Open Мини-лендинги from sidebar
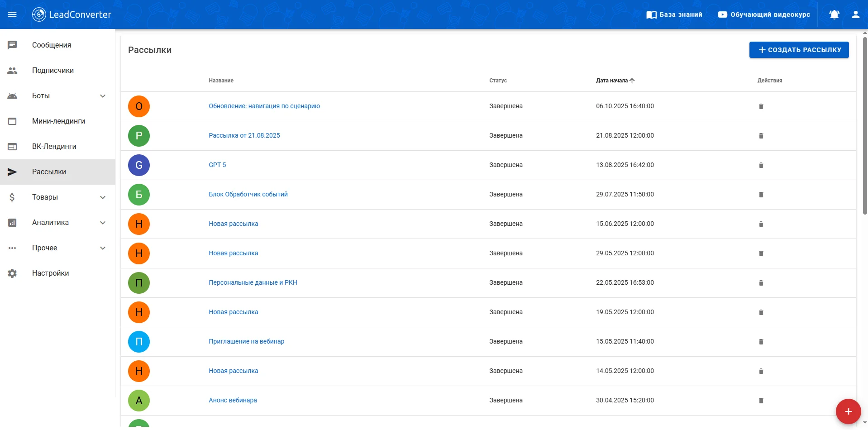 click(58, 121)
